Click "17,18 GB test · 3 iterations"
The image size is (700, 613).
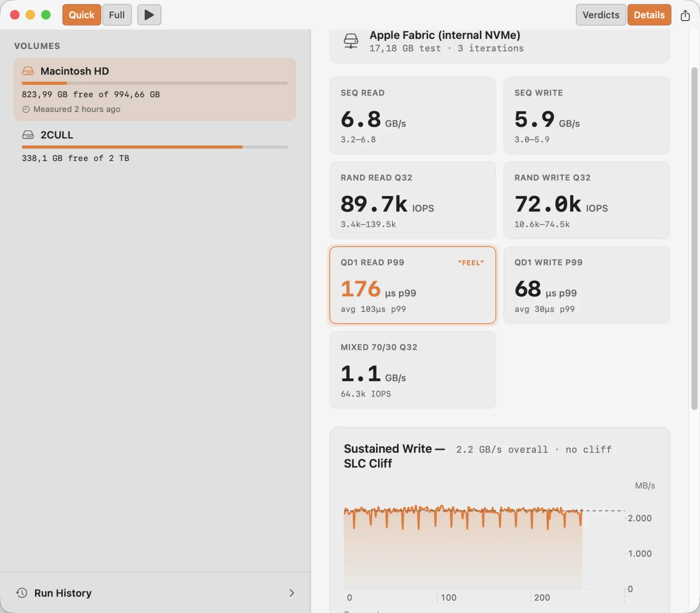(x=446, y=49)
